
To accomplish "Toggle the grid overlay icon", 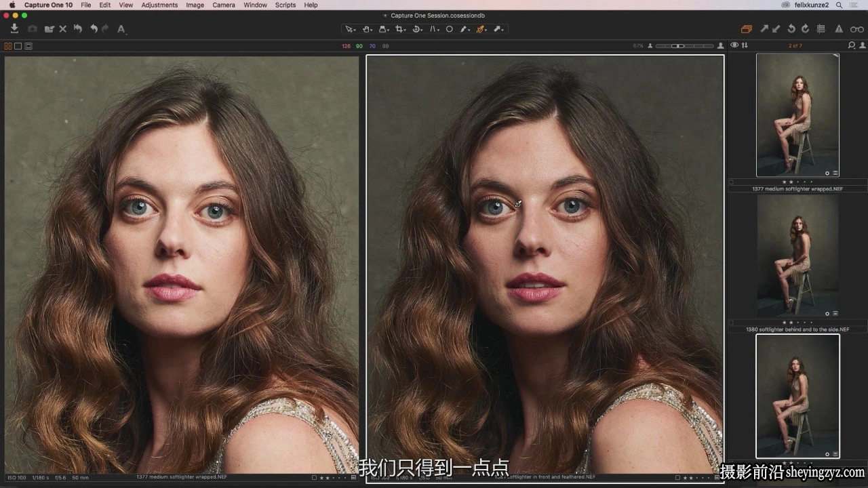I will (x=821, y=29).
